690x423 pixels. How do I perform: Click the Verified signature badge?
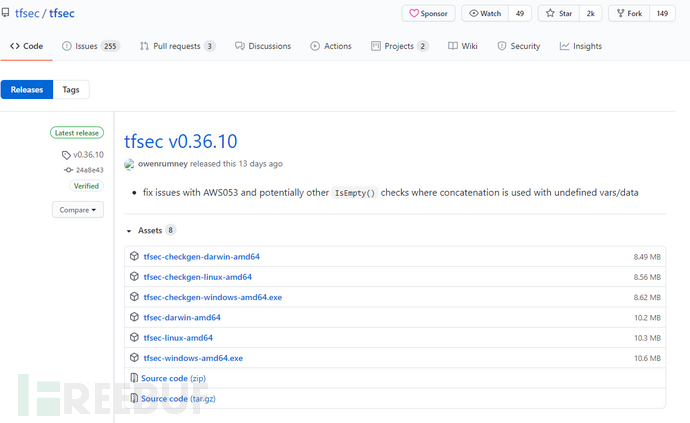85,186
